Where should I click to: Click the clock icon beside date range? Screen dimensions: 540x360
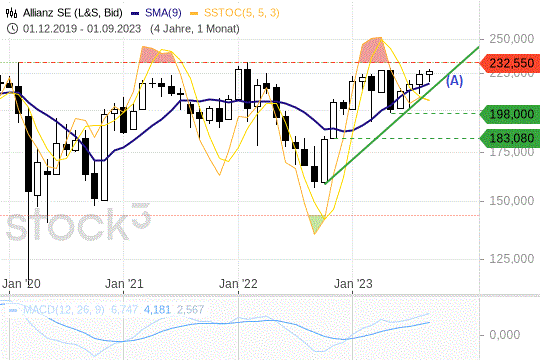(x=12, y=29)
